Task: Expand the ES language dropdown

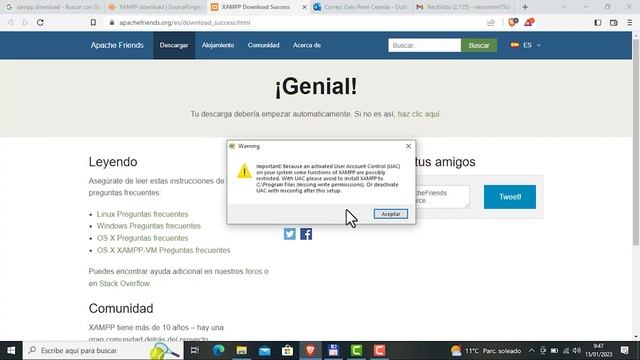Action: pos(526,45)
